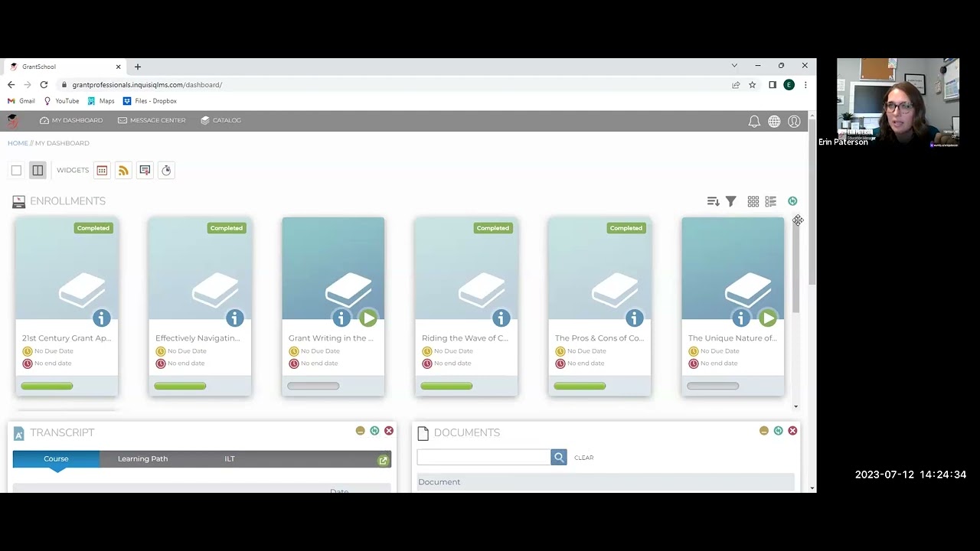Open the Riding the Wave course thumbnail
Viewport: 980px width, 551px height.
coord(466,269)
